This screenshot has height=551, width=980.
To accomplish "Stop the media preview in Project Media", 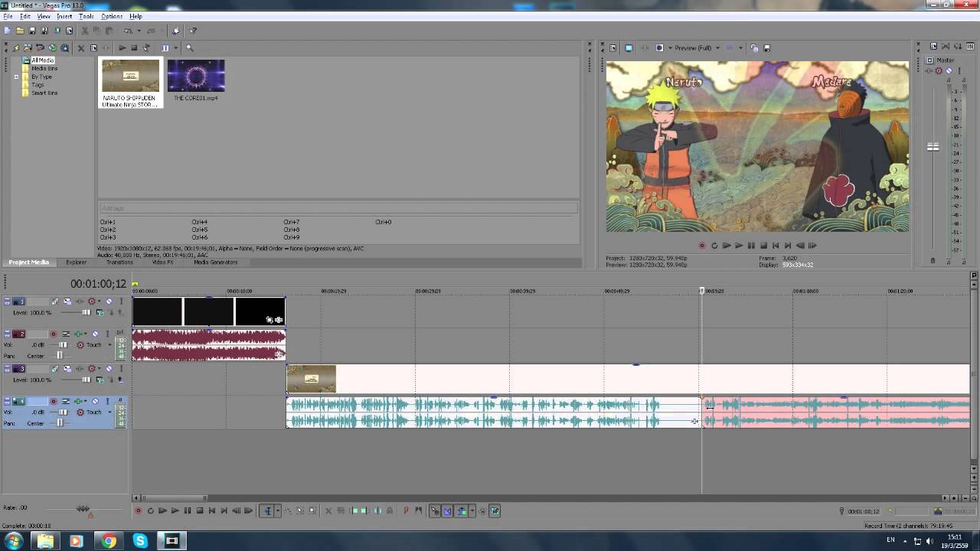I will pos(134,47).
